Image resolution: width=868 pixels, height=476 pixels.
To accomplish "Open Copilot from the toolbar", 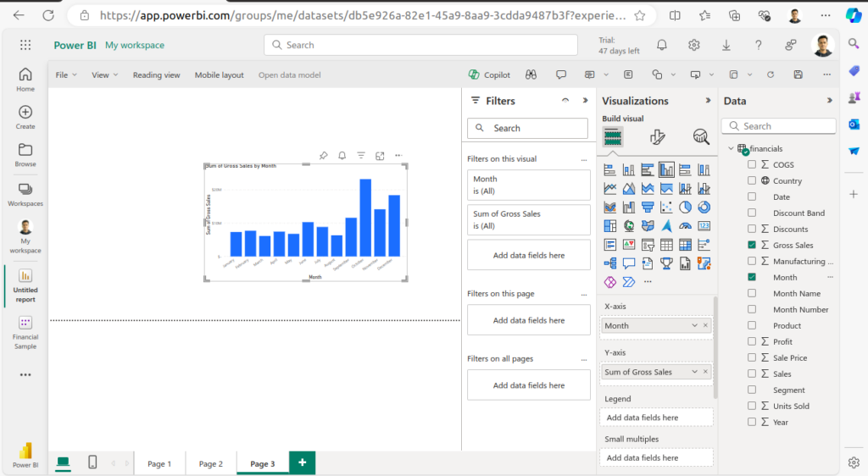I will [x=490, y=75].
